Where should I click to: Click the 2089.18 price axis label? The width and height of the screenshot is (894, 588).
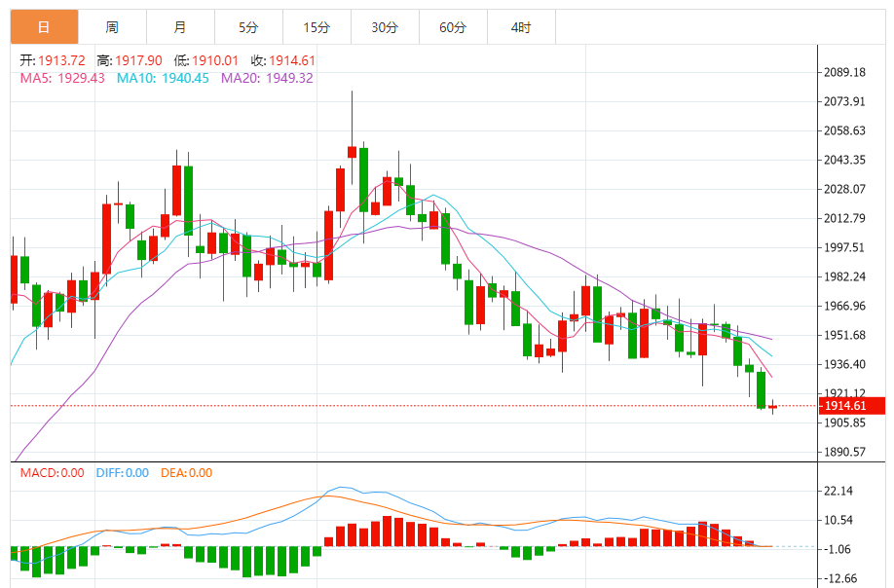click(844, 72)
